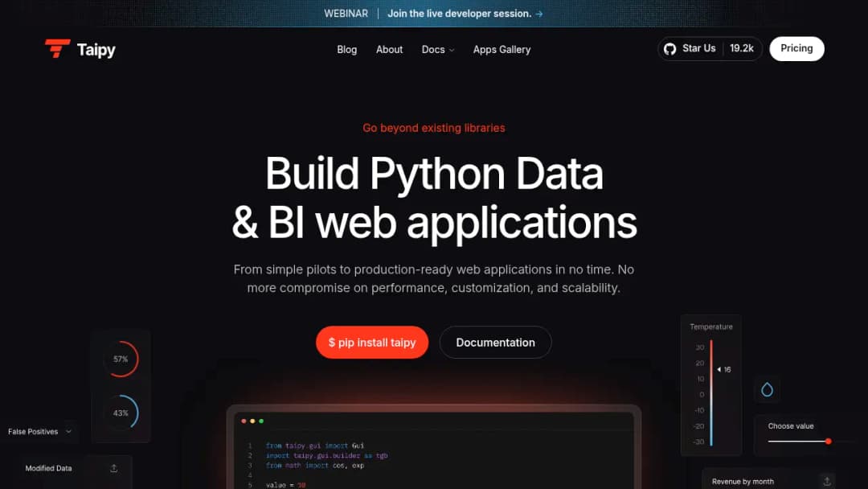This screenshot has height=489, width=868.
Task: Click the Revenue by month label
Action: pyautogui.click(x=743, y=481)
